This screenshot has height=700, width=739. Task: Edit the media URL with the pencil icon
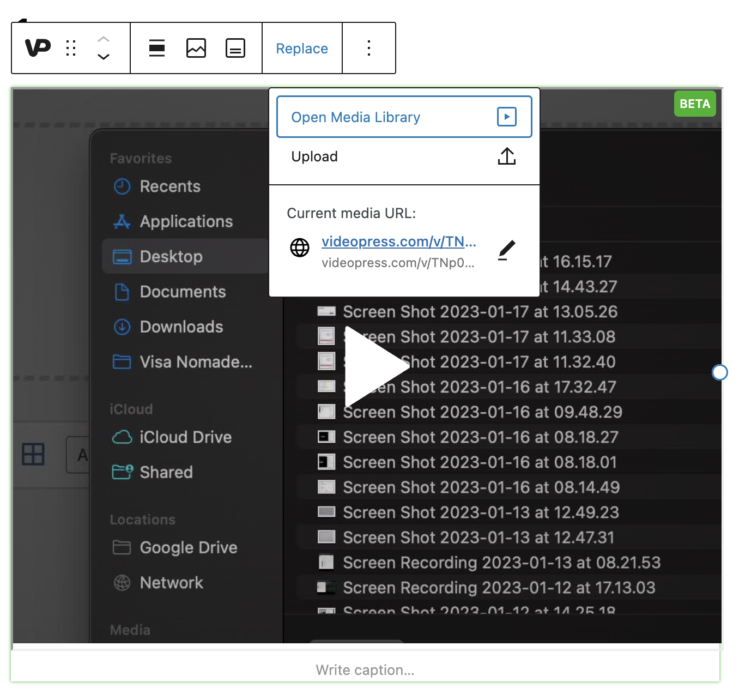tap(507, 250)
